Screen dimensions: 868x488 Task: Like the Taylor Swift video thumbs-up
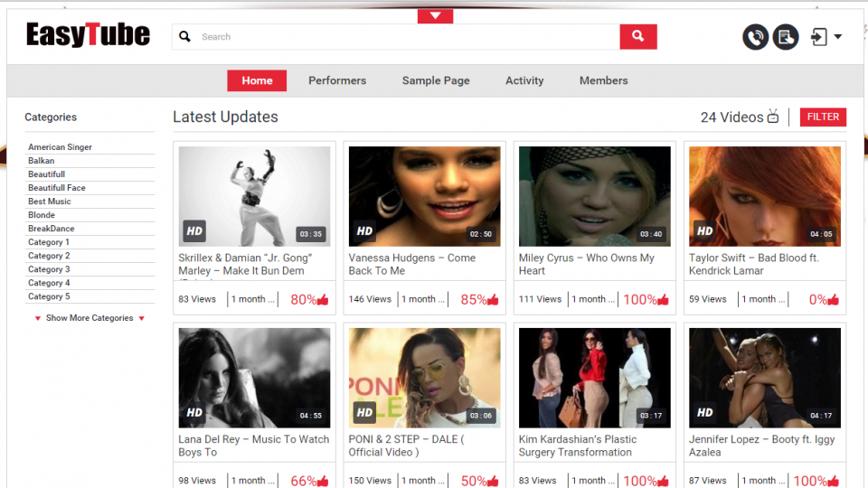(x=833, y=300)
